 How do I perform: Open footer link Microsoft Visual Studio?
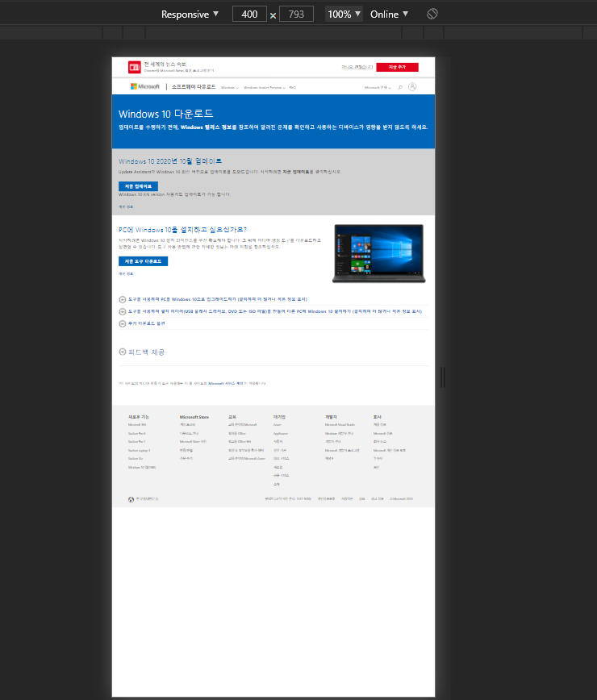340,424
